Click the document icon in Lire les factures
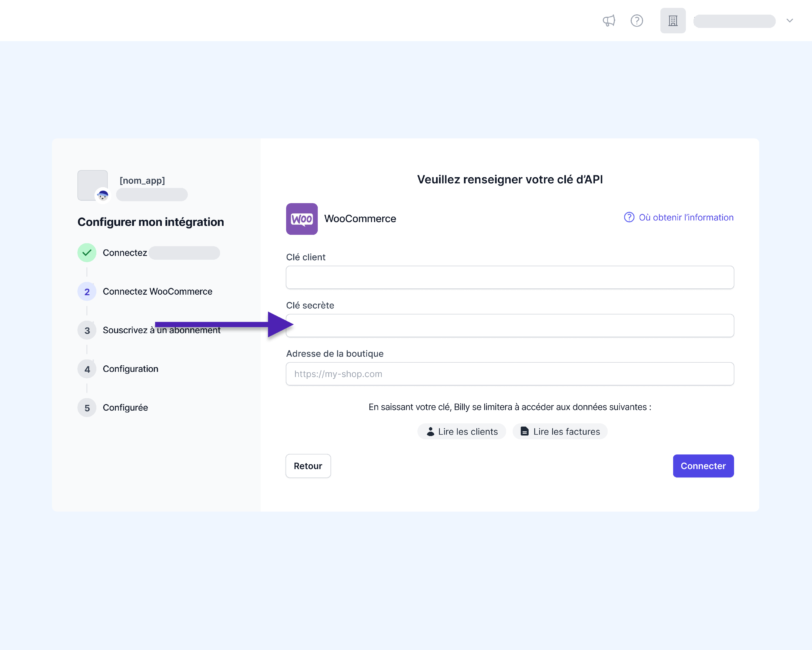Screen dimensions: 812x650 tap(524, 431)
